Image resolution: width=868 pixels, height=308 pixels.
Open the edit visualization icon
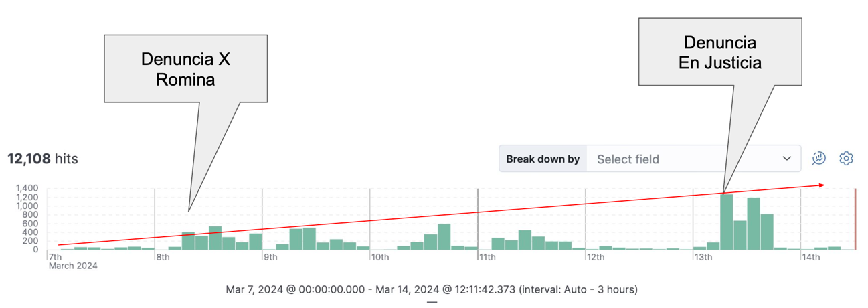[x=818, y=159]
